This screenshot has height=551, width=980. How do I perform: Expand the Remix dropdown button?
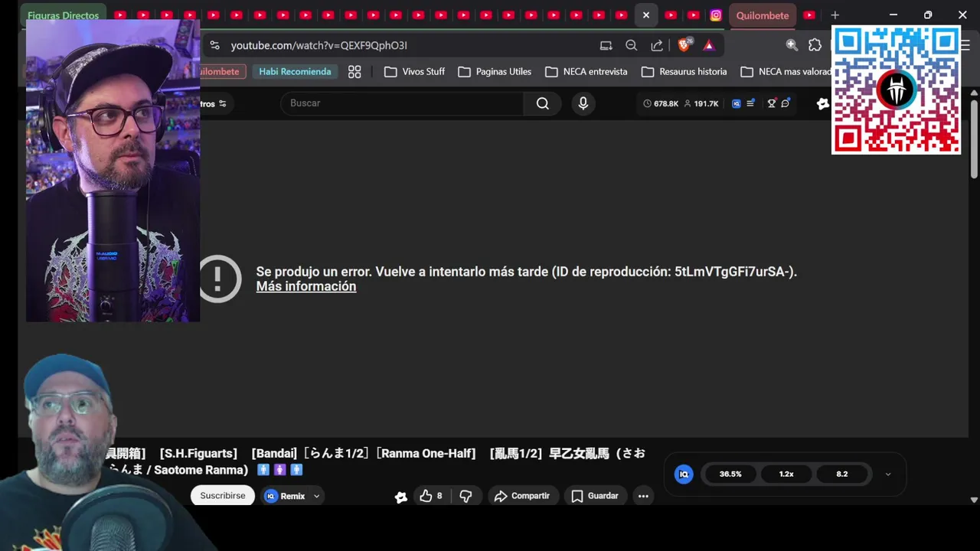point(316,497)
